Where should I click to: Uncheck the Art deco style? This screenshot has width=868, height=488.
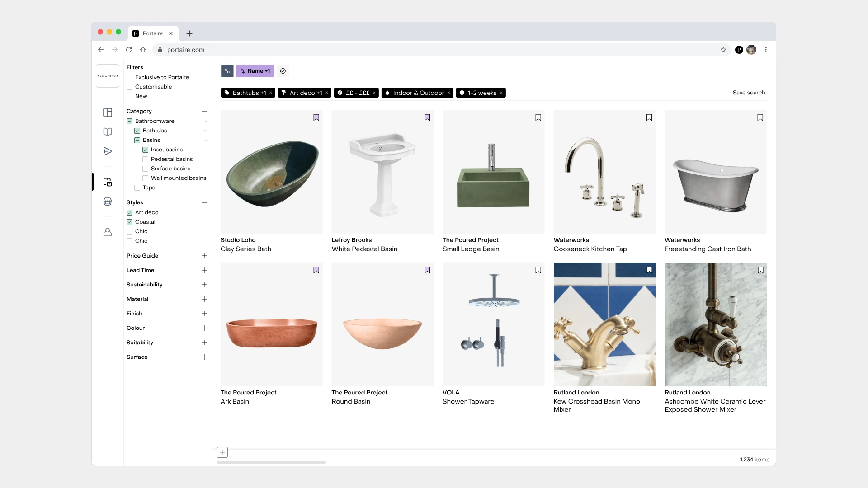coord(129,212)
